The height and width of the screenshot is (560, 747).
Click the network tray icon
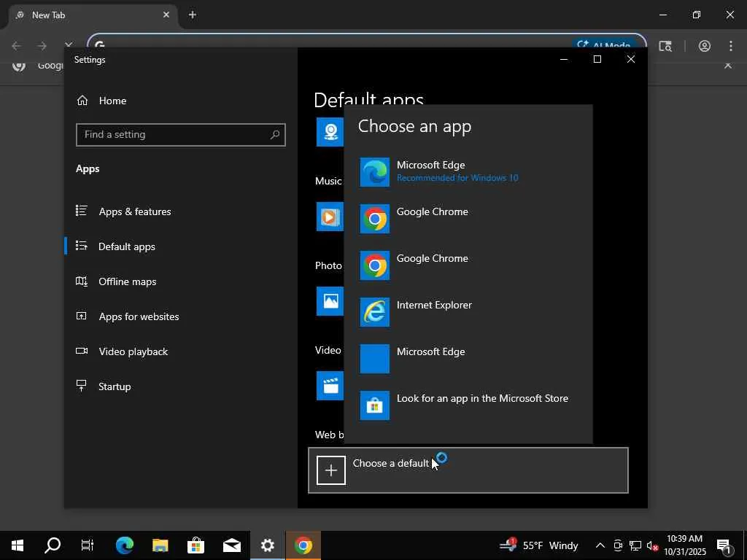coord(635,545)
